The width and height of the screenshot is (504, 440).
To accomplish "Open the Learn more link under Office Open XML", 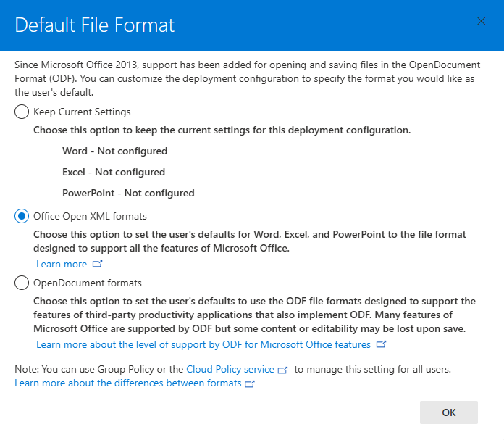I will coord(62,264).
